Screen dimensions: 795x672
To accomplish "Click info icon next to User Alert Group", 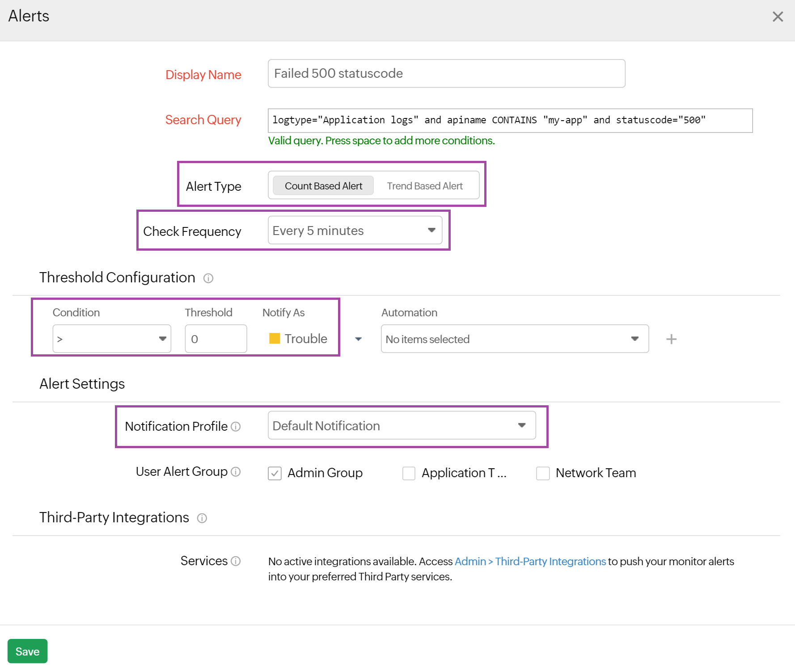I will [x=236, y=472].
